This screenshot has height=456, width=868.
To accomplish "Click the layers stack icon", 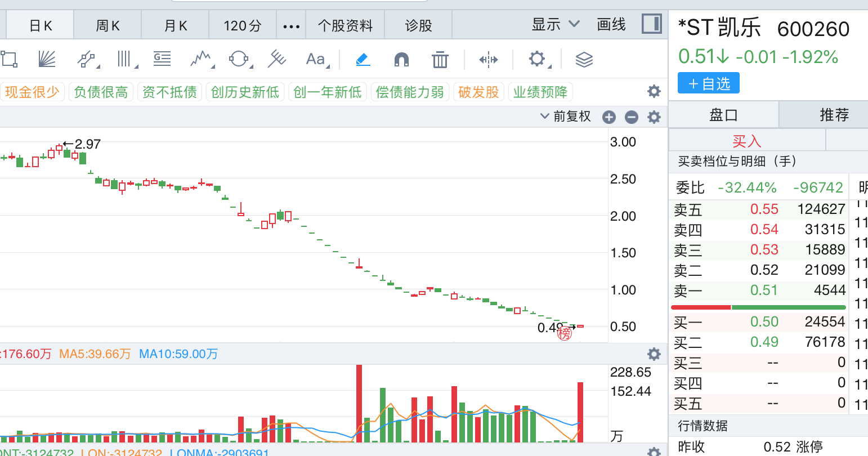I will point(584,59).
